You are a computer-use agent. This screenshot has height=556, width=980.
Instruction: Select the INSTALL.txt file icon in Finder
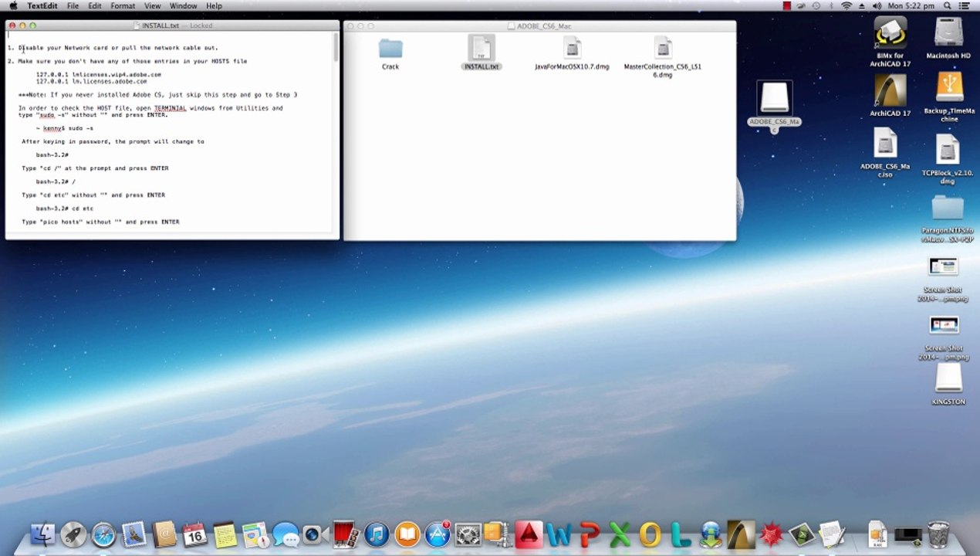tap(482, 49)
